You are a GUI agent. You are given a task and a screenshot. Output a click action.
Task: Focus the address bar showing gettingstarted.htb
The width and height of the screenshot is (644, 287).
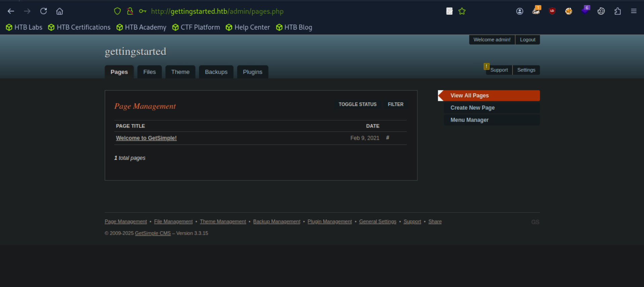[217, 11]
